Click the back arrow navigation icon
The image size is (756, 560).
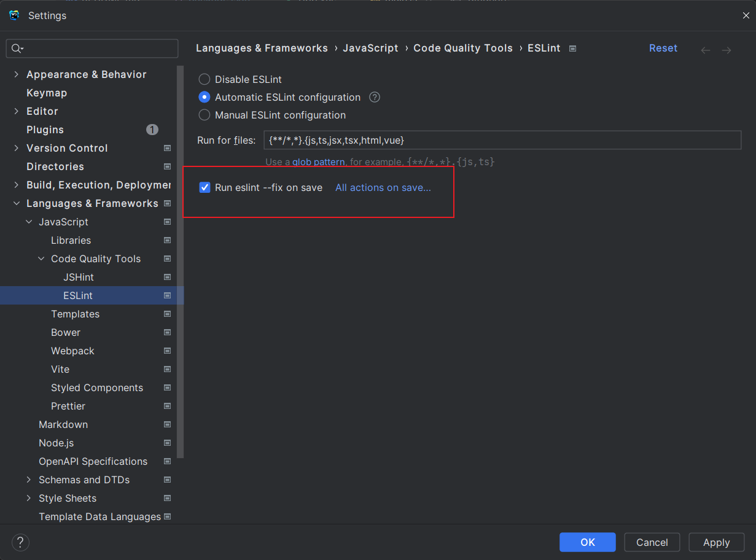[706, 50]
